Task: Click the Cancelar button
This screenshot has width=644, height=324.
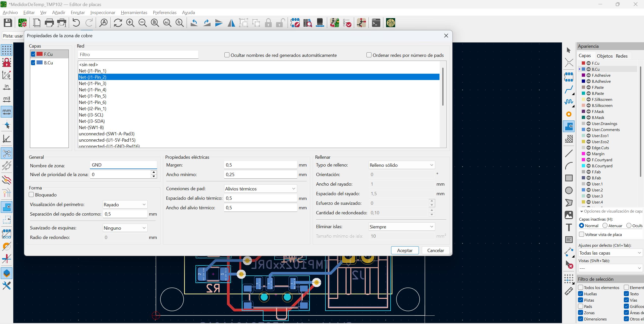Action: coord(435,250)
